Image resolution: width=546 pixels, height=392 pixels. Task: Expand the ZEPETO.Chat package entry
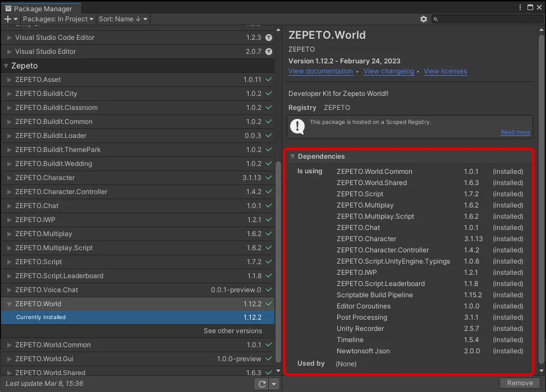9,206
